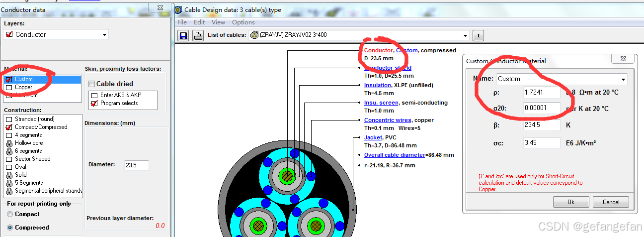Click the Conductor shield link
The image size is (644, 237).
pyautogui.click(x=388, y=68)
